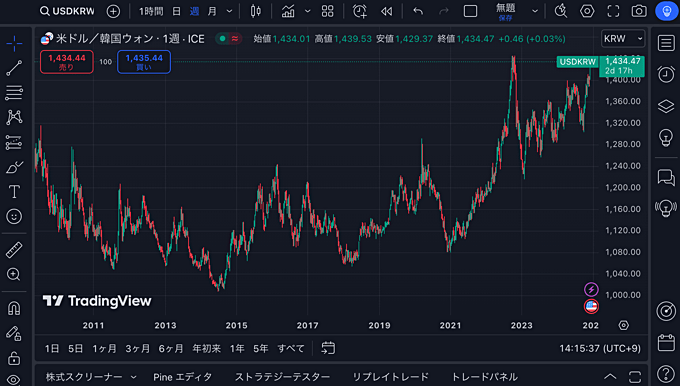Toggle hide all drawings eye icon
The width and height of the screenshot is (680, 386).
14,380
